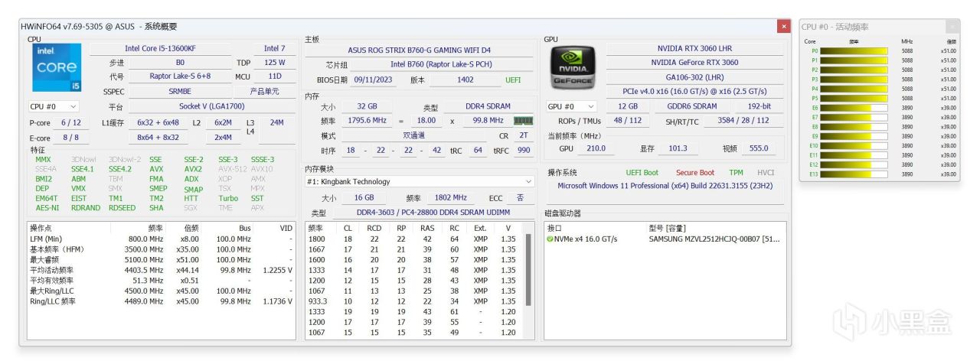The height and width of the screenshot is (364, 980).
Task: Click the Turbo feature flag
Action: click(x=228, y=198)
